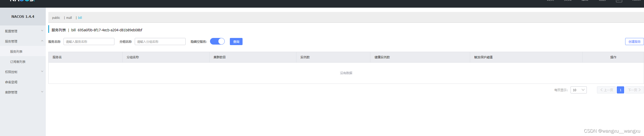
Task: Select page number 1
Action: (620, 90)
